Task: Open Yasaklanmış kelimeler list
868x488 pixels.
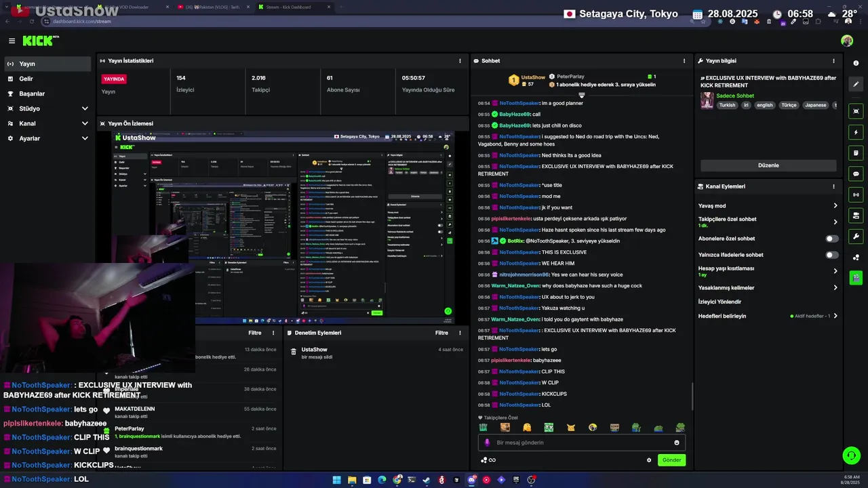Action: pos(768,287)
